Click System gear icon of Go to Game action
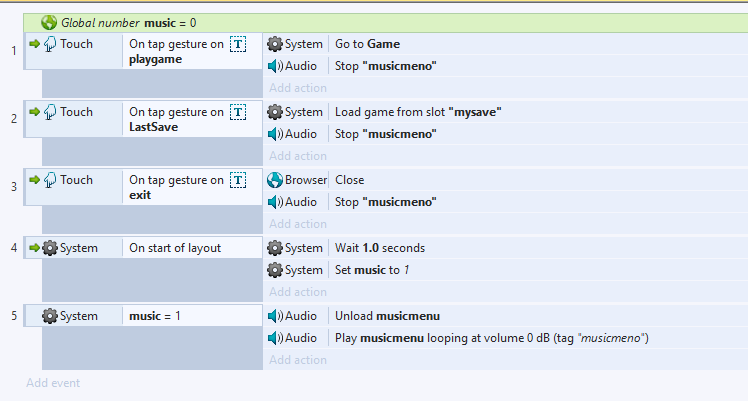Screen dimensions: 748x401 coord(275,44)
